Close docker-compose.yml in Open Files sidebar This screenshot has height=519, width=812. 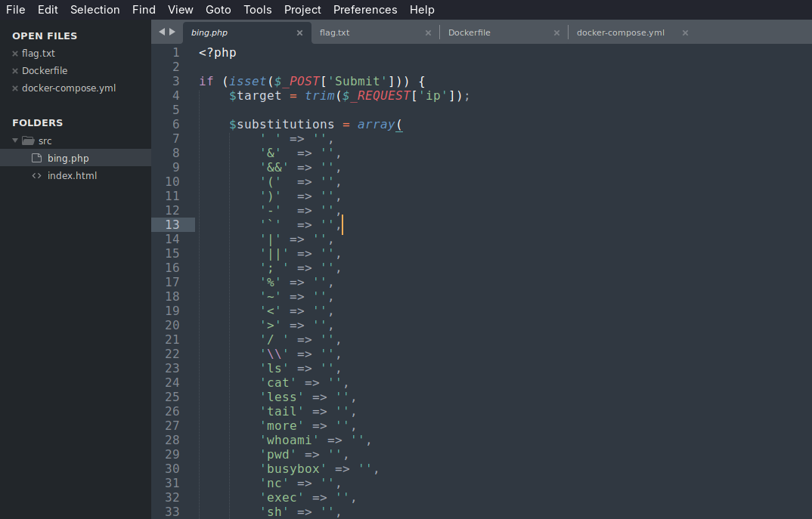coord(15,88)
